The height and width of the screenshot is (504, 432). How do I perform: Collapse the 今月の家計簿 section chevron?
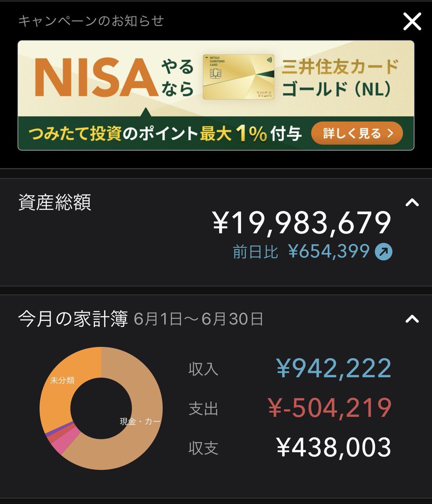412,319
